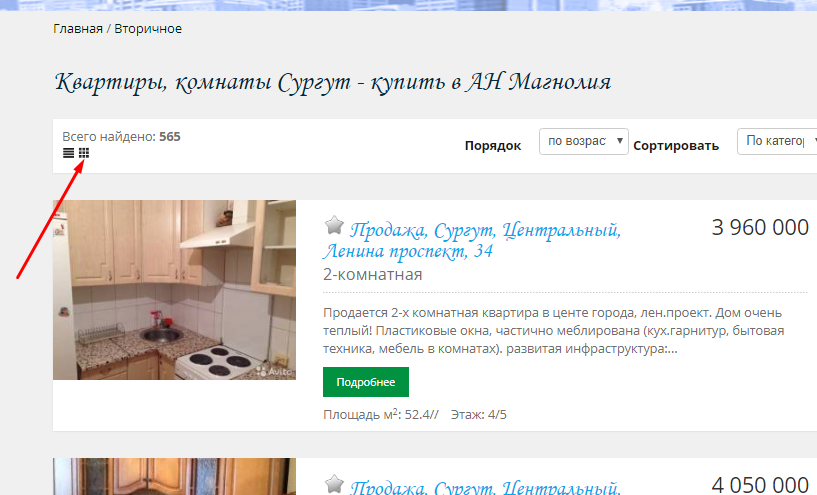Open the Вторичное breadcrumb link
This screenshot has height=495, width=817.
coord(148,29)
